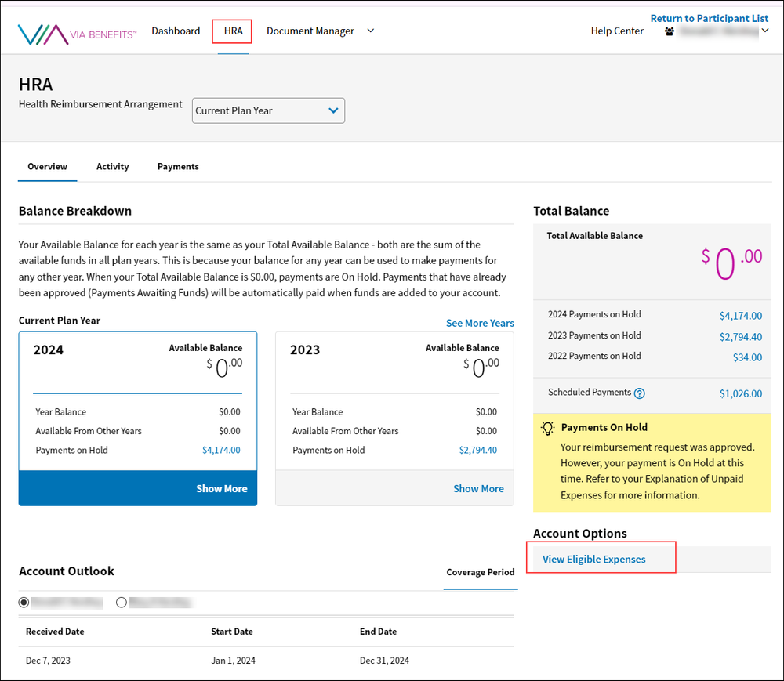Image resolution: width=784 pixels, height=681 pixels.
Task: Open the Current Plan Year dropdown
Action: click(268, 110)
